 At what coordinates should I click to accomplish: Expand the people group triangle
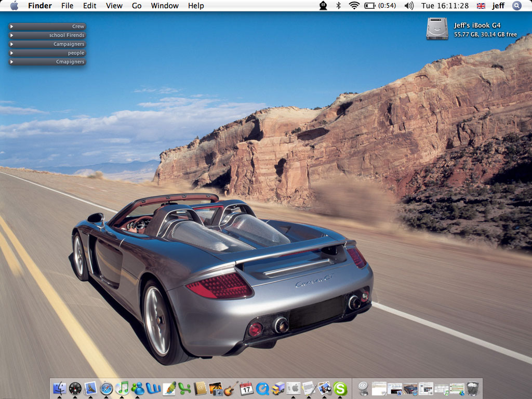click(x=11, y=53)
